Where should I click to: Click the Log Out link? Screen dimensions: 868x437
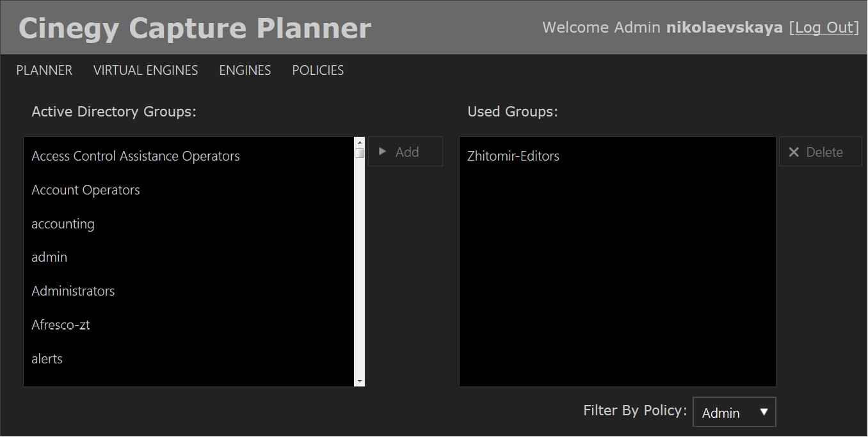point(824,28)
